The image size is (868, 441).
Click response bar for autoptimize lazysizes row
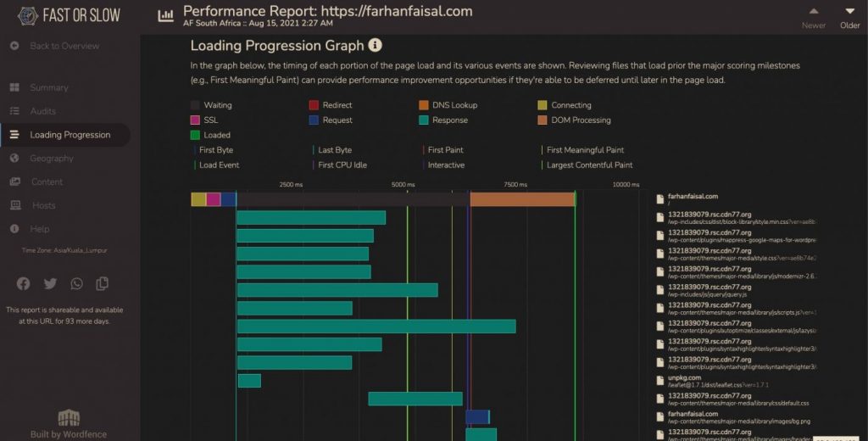[376, 327]
